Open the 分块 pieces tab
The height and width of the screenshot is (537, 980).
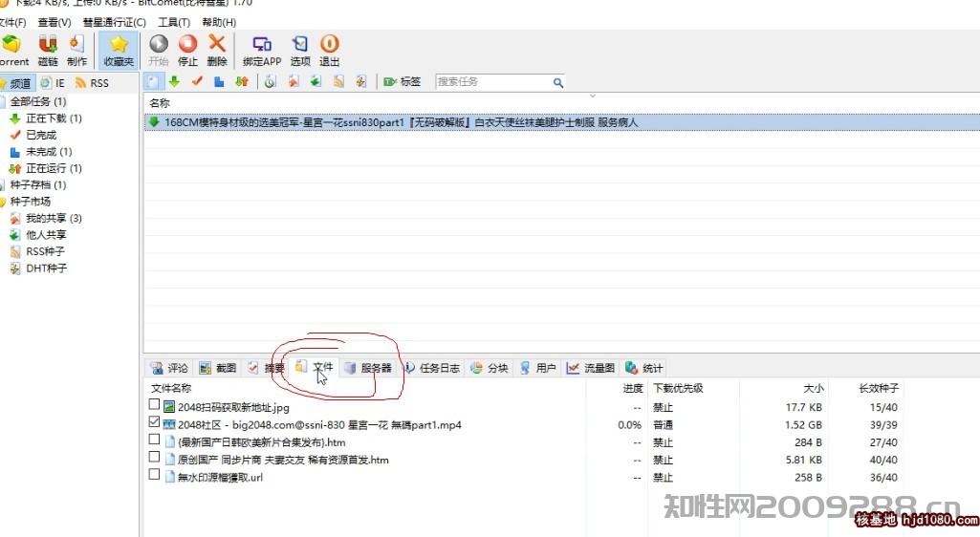pos(489,368)
